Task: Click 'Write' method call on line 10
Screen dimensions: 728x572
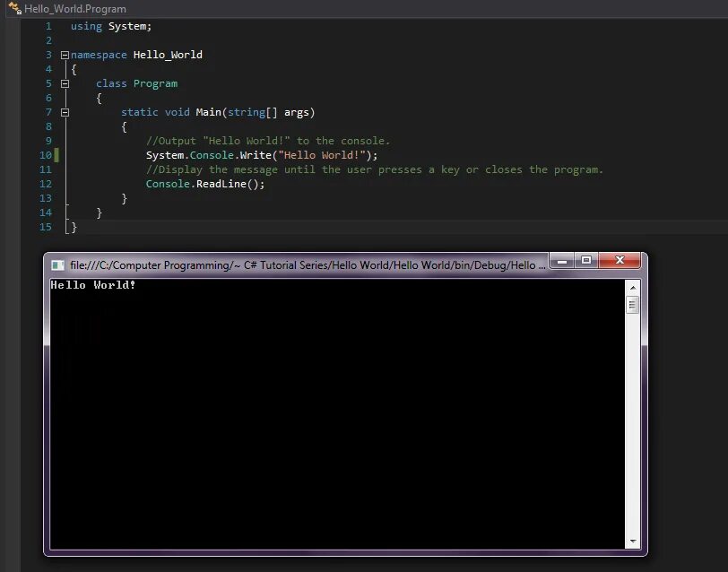Action: click(256, 155)
